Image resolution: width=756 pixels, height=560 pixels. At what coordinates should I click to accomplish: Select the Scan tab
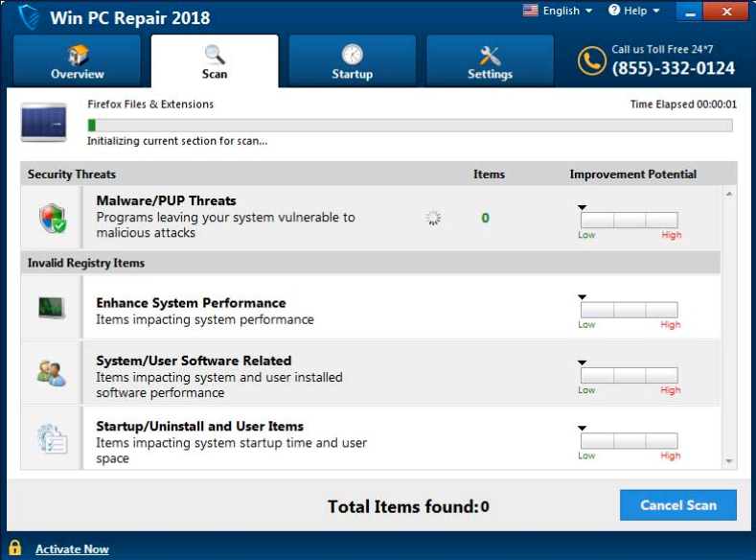coord(215,61)
